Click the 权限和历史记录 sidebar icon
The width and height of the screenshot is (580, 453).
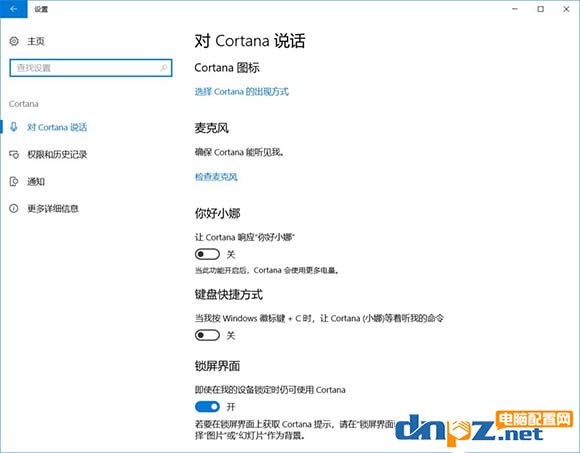click(14, 154)
